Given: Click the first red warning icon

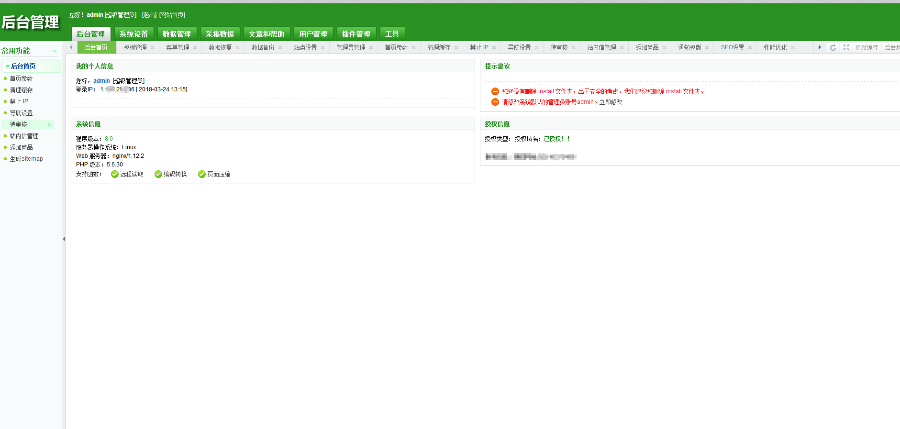Looking at the screenshot, I should [495, 91].
